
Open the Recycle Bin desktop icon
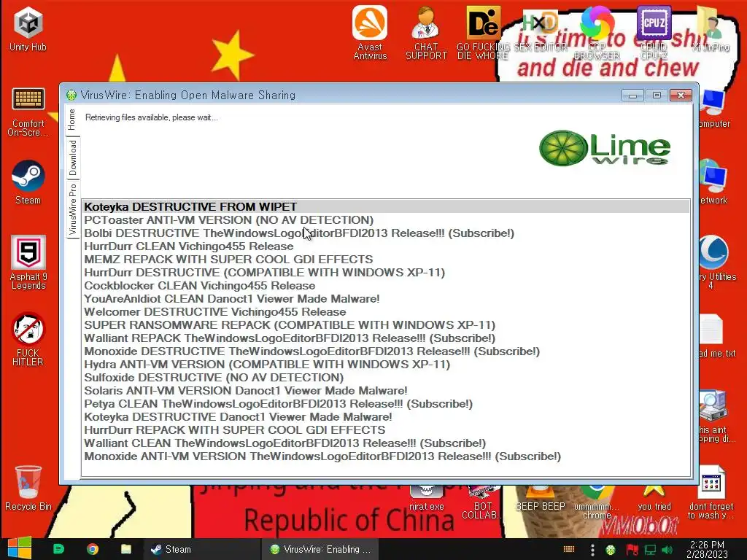pyautogui.click(x=28, y=488)
